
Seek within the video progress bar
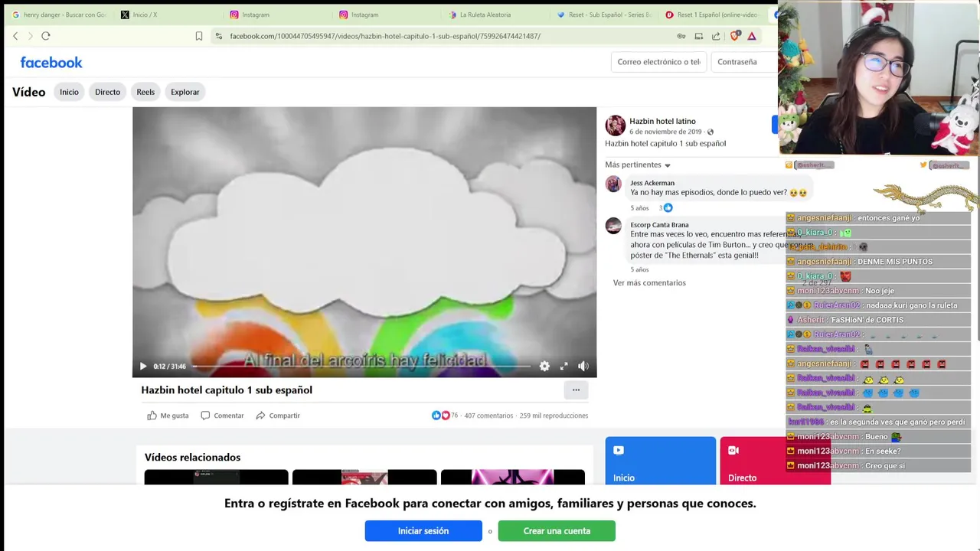(361, 367)
